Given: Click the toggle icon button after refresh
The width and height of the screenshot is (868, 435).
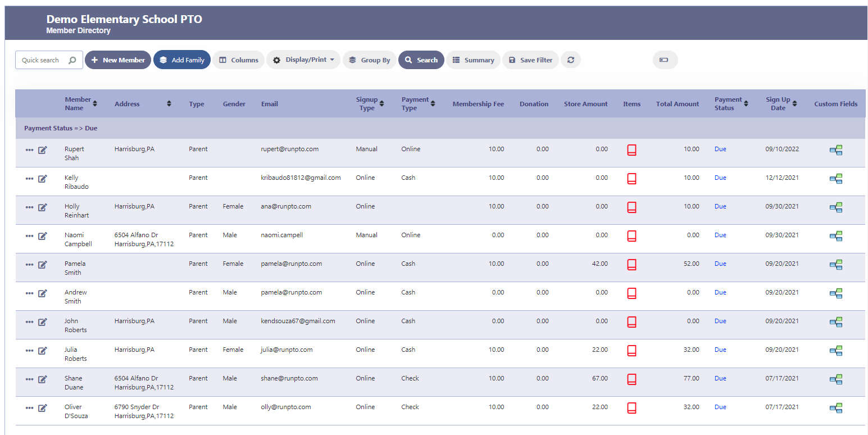Looking at the screenshot, I should tap(665, 60).
